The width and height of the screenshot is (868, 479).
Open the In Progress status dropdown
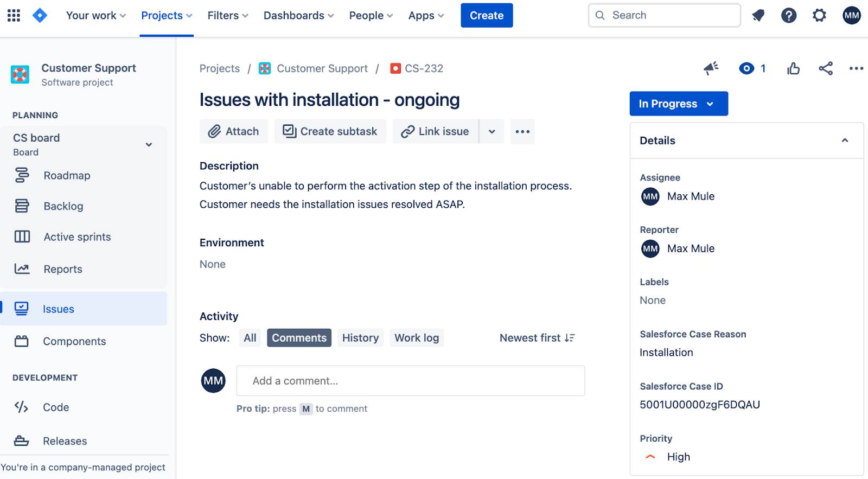coord(679,104)
